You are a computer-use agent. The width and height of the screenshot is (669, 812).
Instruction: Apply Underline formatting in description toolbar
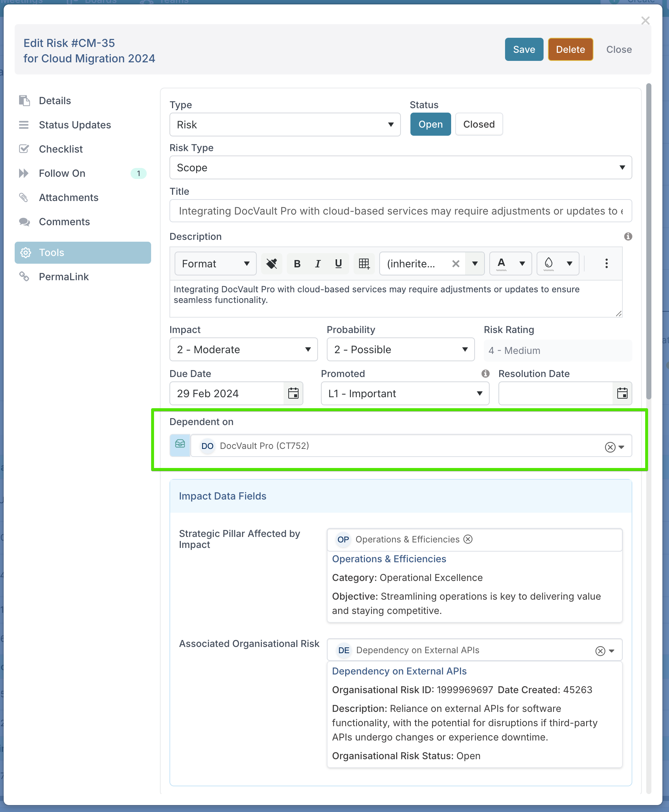point(339,264)
